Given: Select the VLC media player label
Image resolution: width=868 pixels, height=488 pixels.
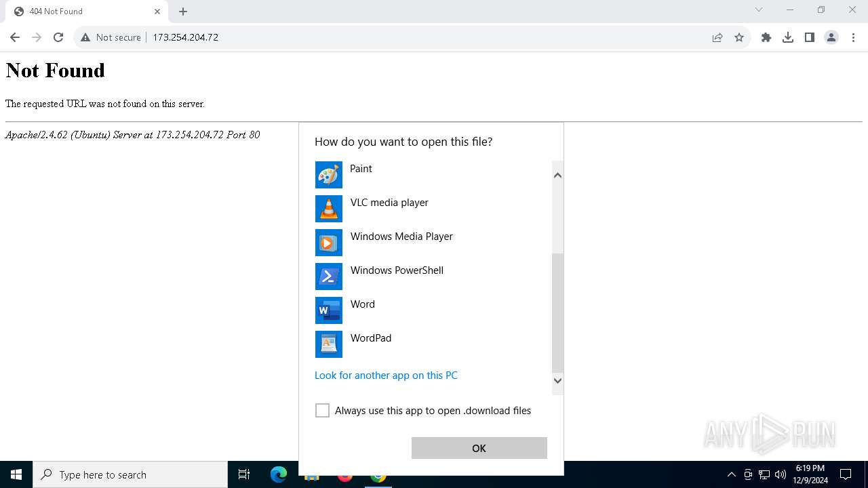Looking at the screenshot, I should (x=389, y=203).
